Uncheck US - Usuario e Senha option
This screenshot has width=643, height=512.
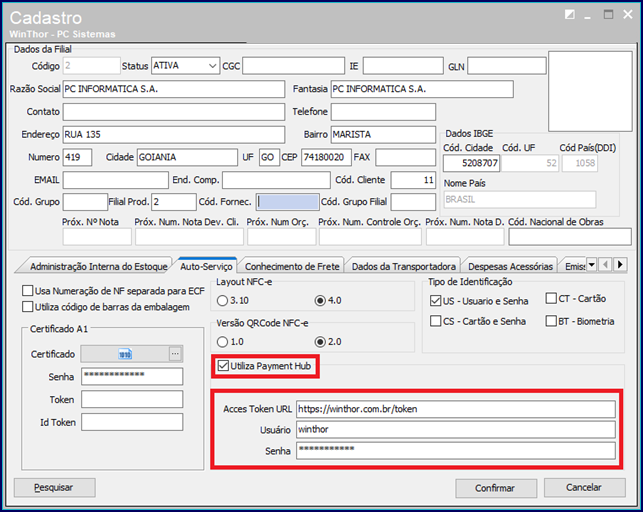pos(435,301)
